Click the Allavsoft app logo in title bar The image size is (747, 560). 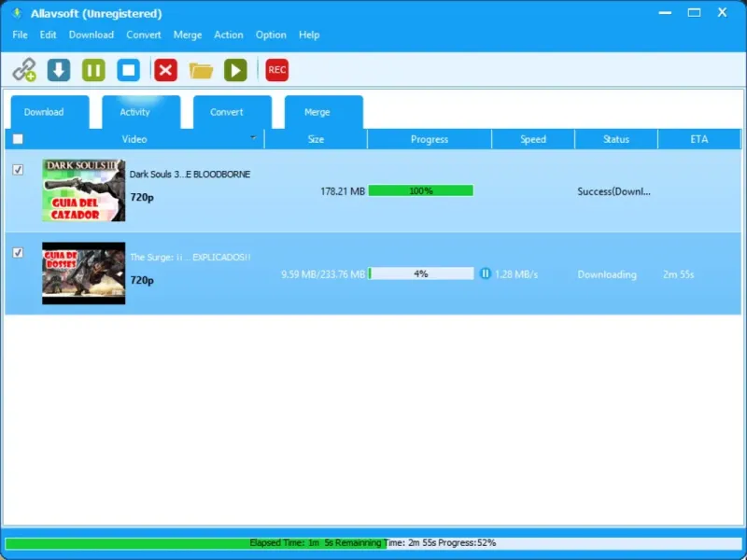click(17, 13)
